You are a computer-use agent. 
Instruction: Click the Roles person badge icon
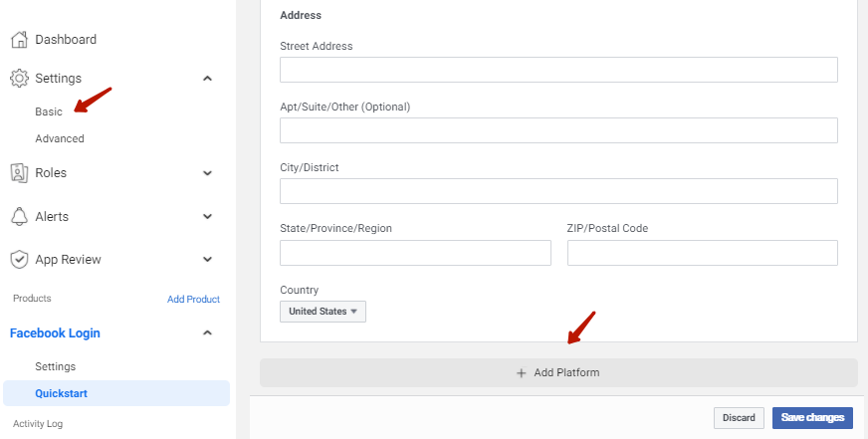(19, 173)
